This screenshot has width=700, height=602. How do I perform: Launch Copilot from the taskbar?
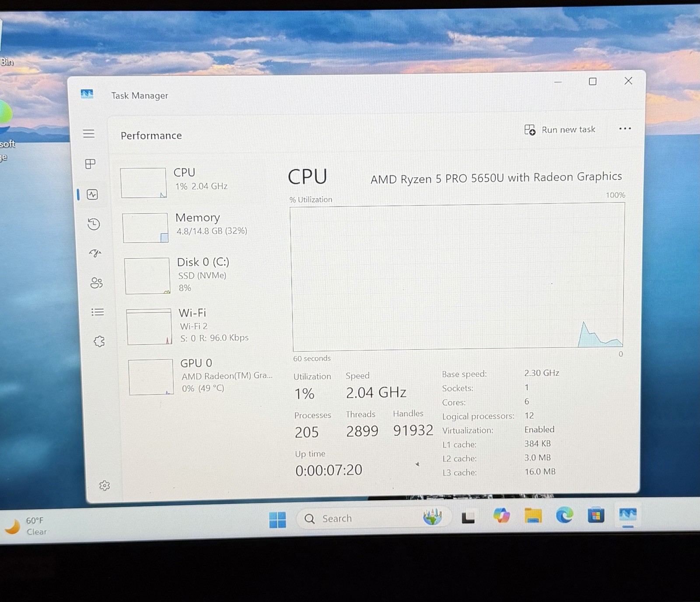(501, 516)
